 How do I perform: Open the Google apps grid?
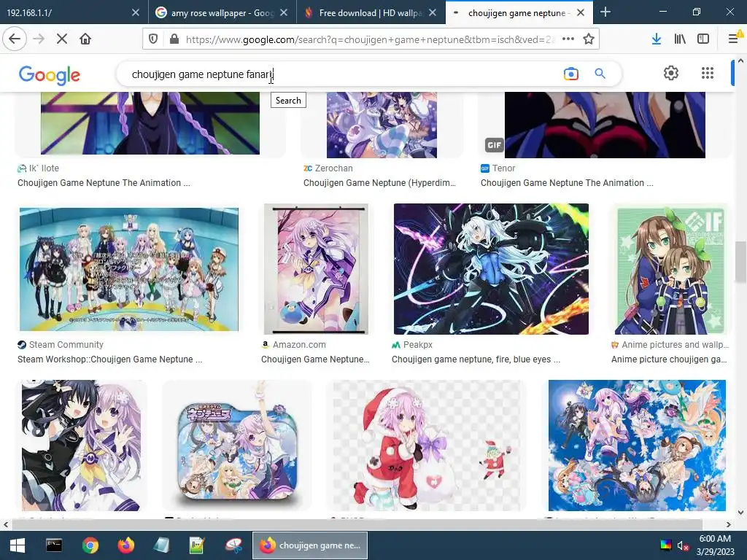(x=708, y=73)
